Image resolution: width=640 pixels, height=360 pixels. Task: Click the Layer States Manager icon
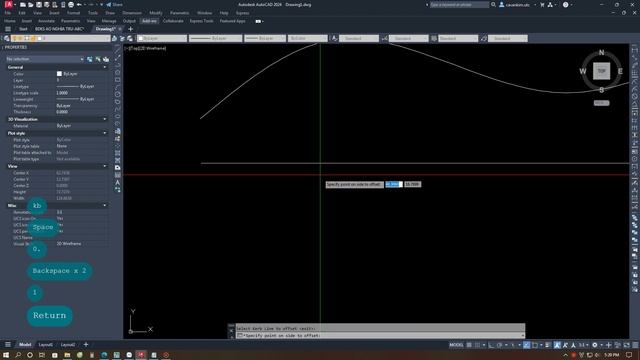click(130, 38)
